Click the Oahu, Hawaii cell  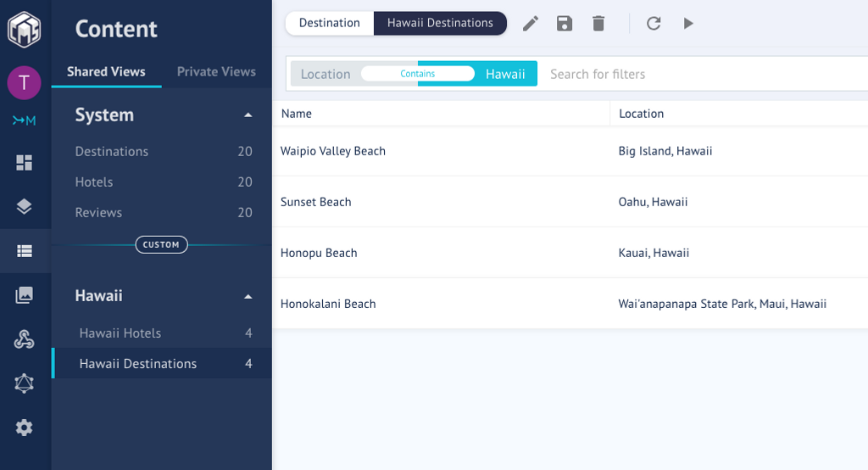pyautogui.click(x=654, y=202)
